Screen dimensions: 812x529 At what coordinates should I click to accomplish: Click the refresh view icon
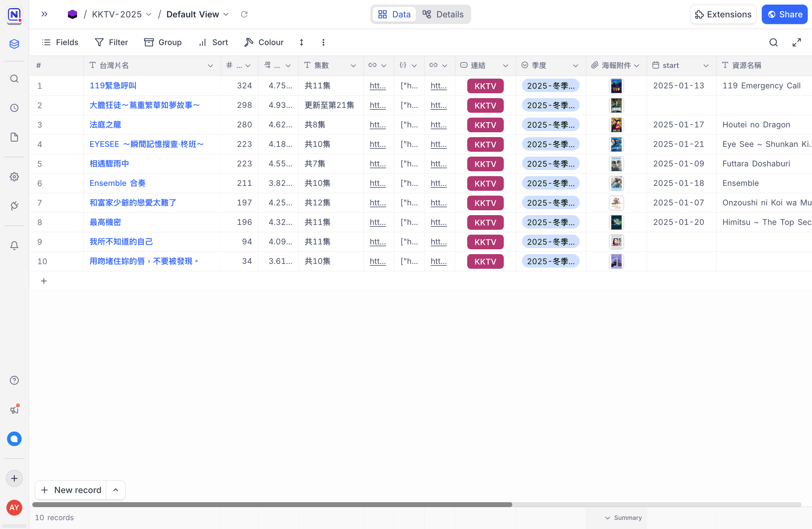point(244,14)
